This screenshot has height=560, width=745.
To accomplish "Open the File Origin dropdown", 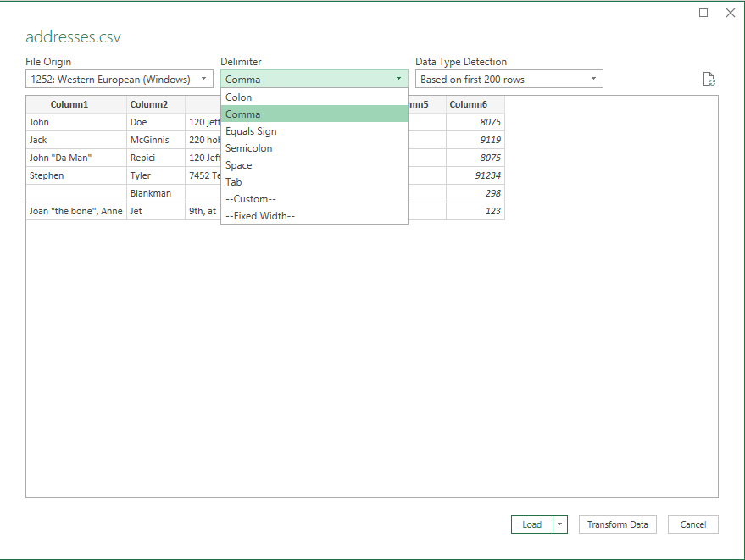I will pos(120,79).
